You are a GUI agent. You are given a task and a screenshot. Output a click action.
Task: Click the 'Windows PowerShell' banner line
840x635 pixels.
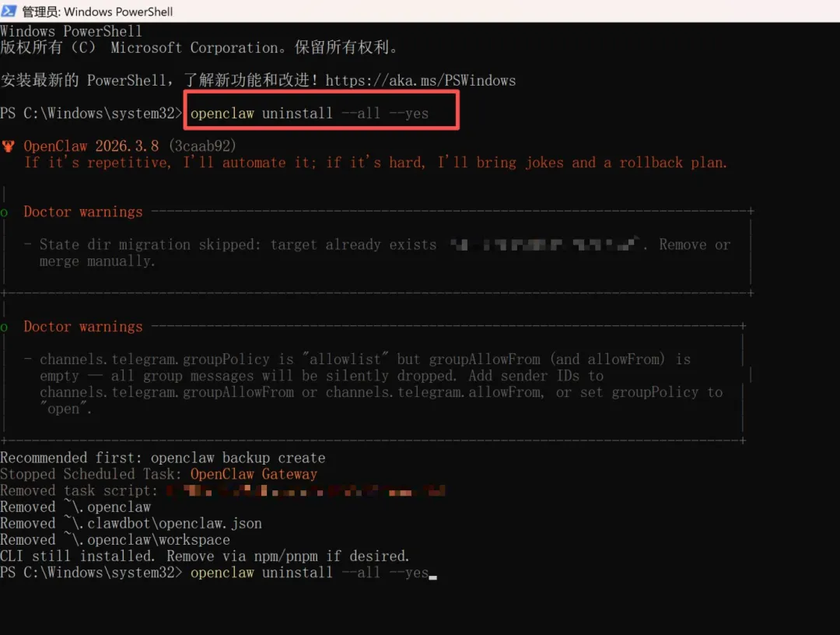tap(72, 31)
